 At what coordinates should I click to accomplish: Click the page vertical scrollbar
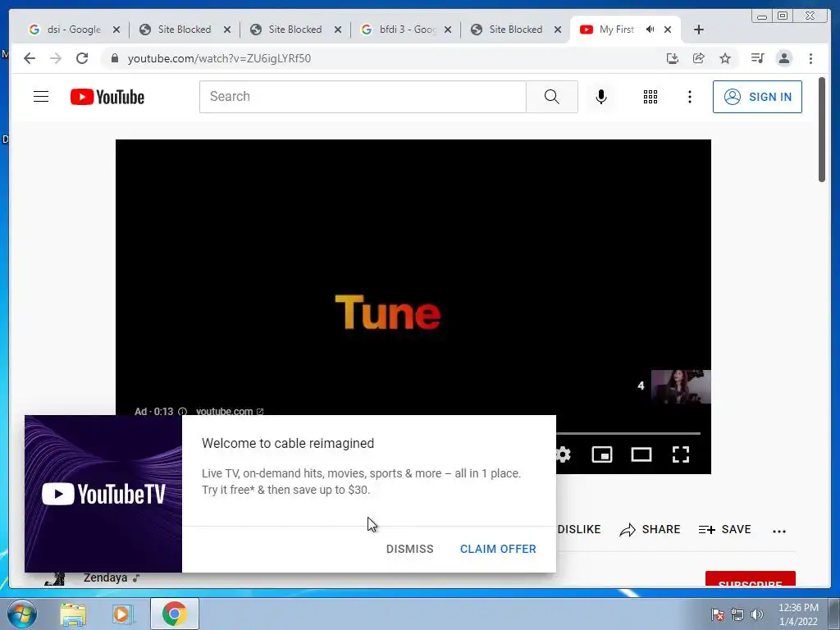click(822, 130)
